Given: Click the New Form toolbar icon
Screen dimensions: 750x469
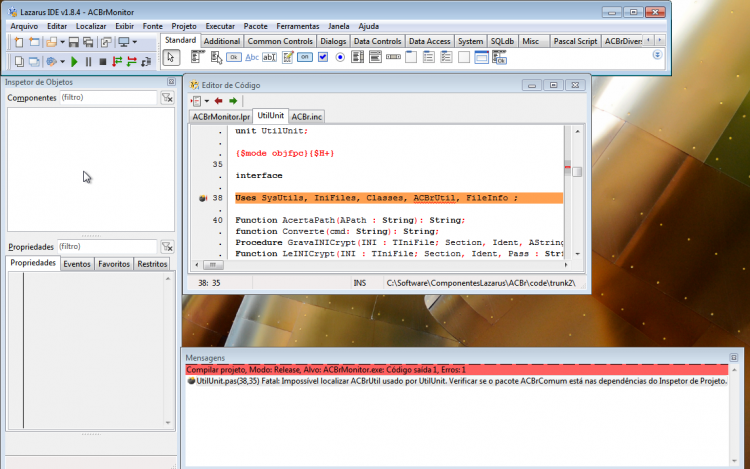Looking at the screenshot, I should coord(34,42).
